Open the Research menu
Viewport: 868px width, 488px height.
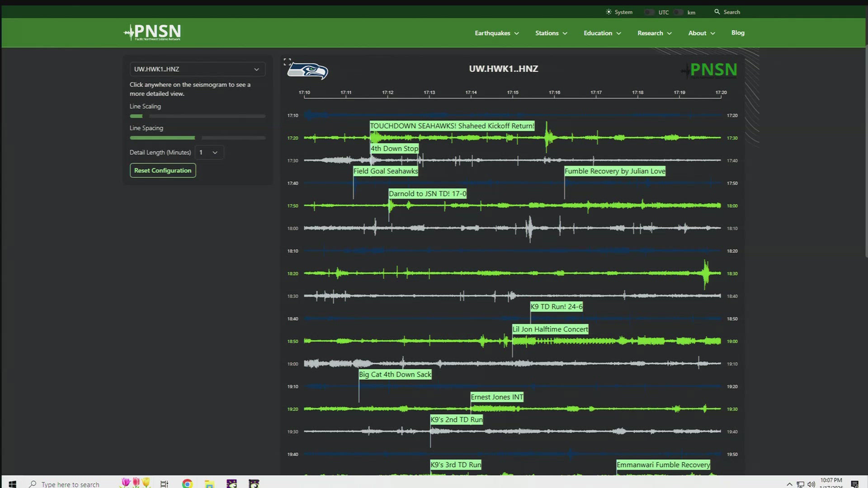click(654, 33)
